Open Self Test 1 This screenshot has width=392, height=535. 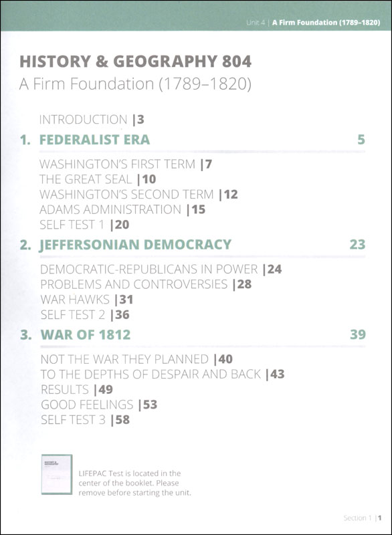coord(84,225)
